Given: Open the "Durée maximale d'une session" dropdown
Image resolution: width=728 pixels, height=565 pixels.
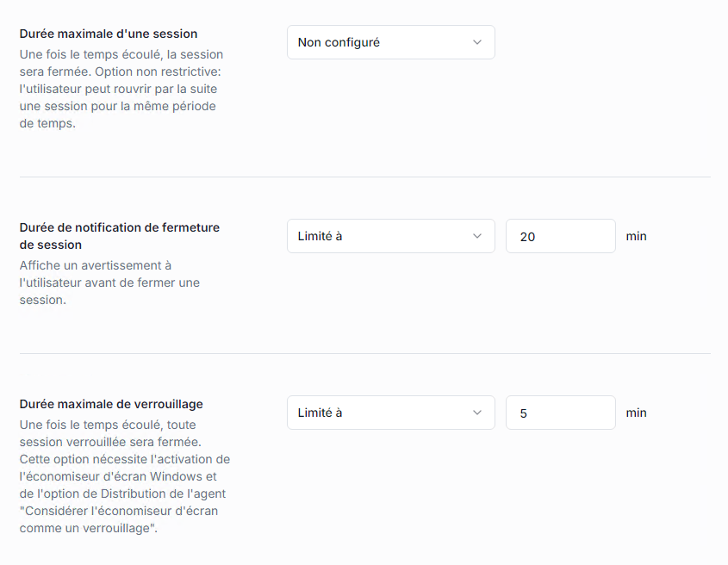Looking at the screenshot, I should coord(390,42).
